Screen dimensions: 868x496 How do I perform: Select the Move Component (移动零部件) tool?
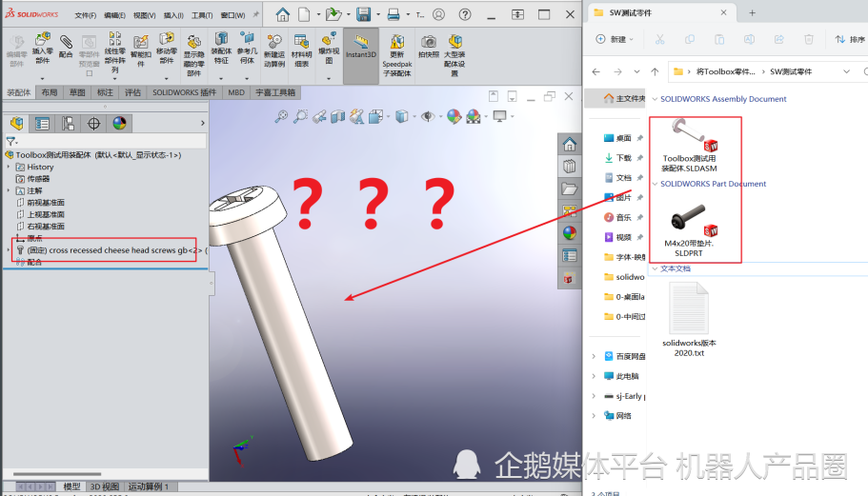click(x=166, y=49)
